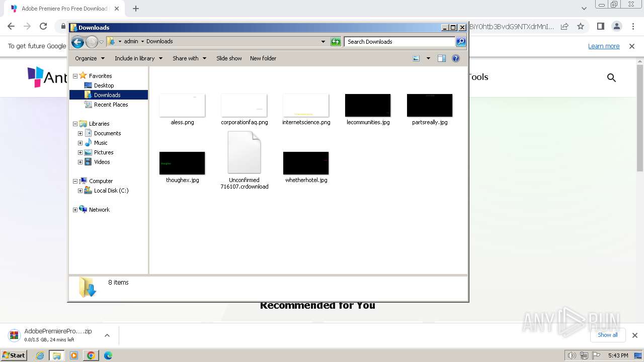Viewport: 644px width, 362px height.
Task: Select whetherhotel.jpg file
Action: pyautogui.click(x=306, y=167)
